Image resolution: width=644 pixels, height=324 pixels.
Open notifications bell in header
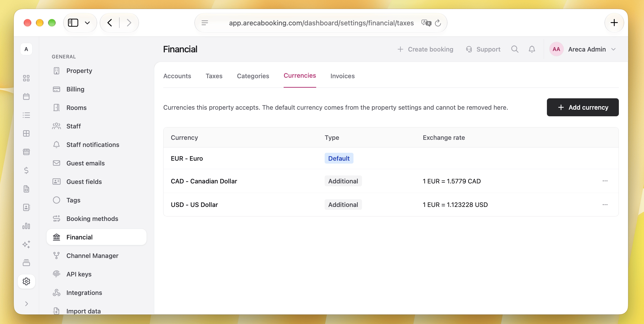[532, 49]
